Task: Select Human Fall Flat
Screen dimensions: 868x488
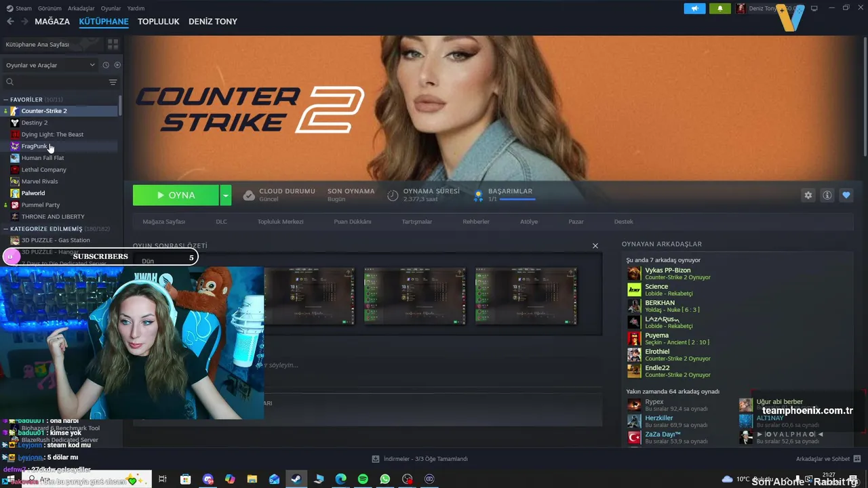Action: (61, 158)
